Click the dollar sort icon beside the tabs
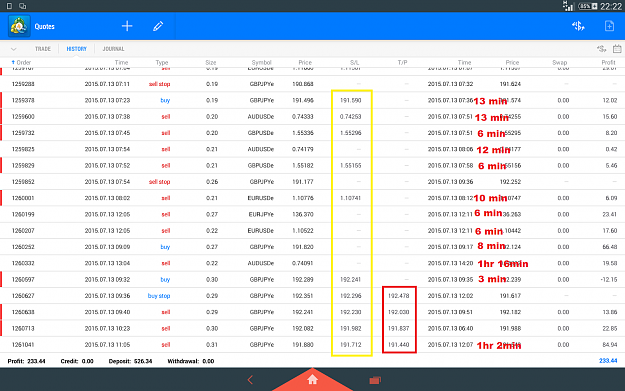The width and height of the screenshot is (625, 391). tap(601, 49)
